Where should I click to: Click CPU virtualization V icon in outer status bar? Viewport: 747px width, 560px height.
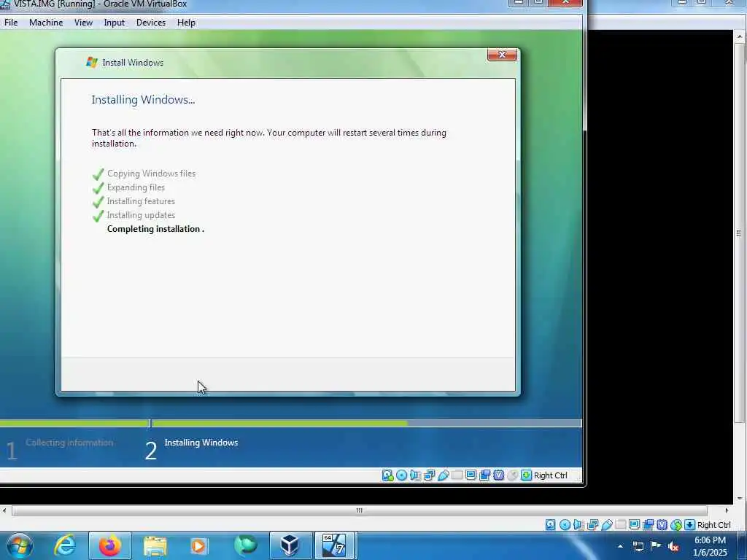tap(662, 525)
